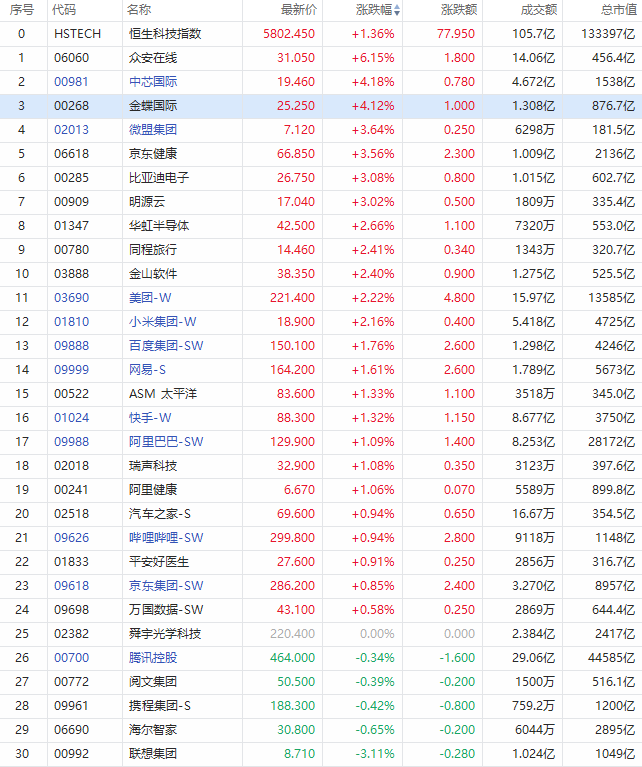Image resolution: width=642 pixels, height=767 pixels.
Task: Open 腾讯控股 stock link
Action: click(x=153, y=657)
